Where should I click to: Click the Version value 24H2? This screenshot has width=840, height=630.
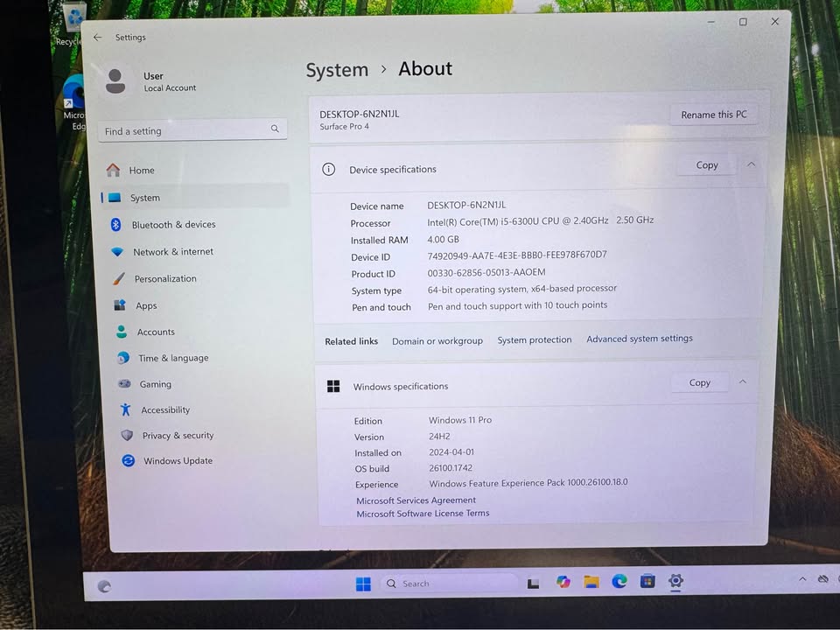click(439, 436)
